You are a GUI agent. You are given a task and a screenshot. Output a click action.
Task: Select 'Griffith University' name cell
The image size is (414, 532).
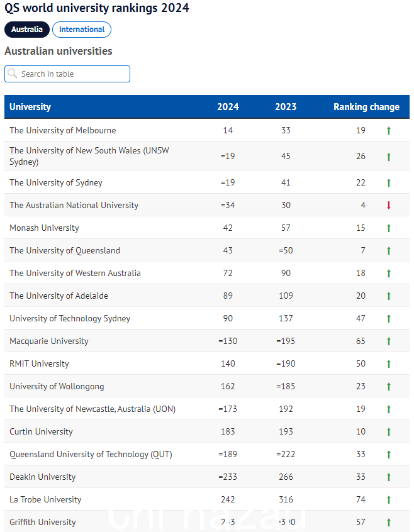point(43,522)
